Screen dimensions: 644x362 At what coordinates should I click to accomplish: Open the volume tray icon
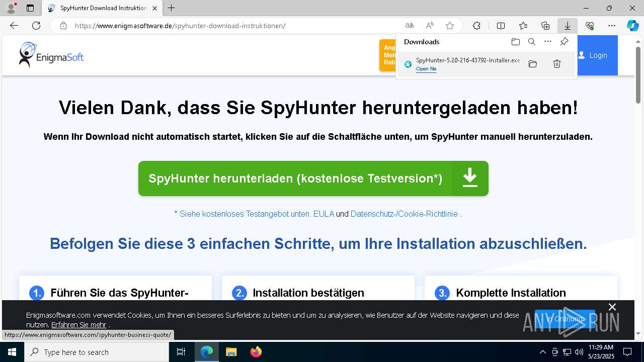pyautogui.click(x=579, y=352)
